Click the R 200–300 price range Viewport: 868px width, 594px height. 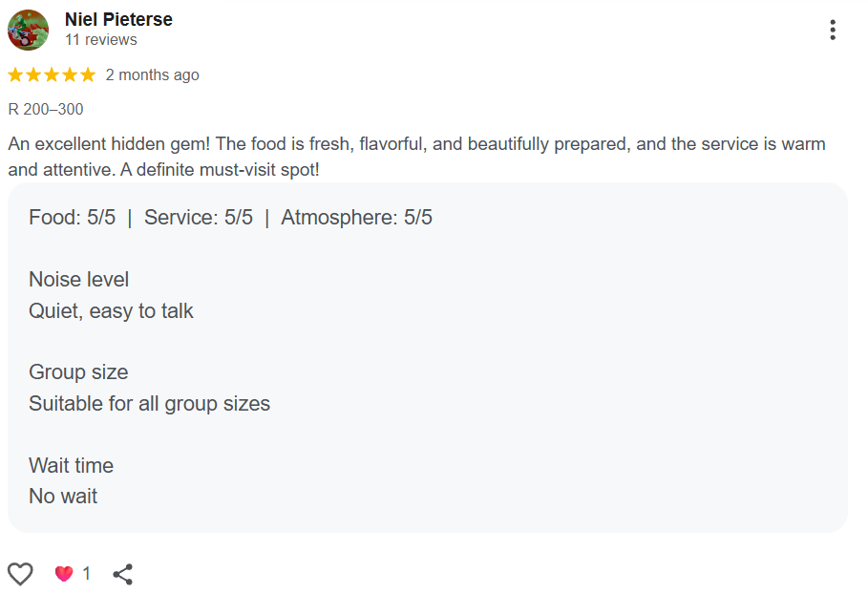[x=46, y=109]
